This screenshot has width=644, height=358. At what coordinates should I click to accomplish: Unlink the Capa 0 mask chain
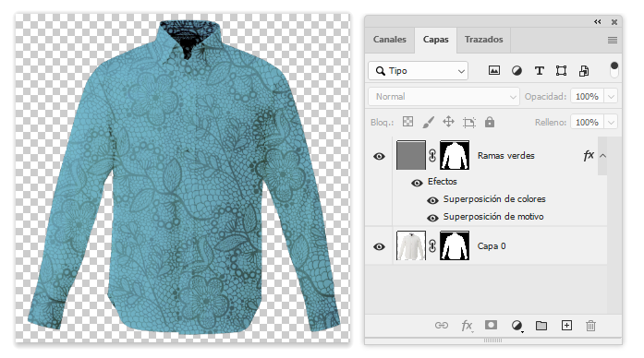point(432,245)
